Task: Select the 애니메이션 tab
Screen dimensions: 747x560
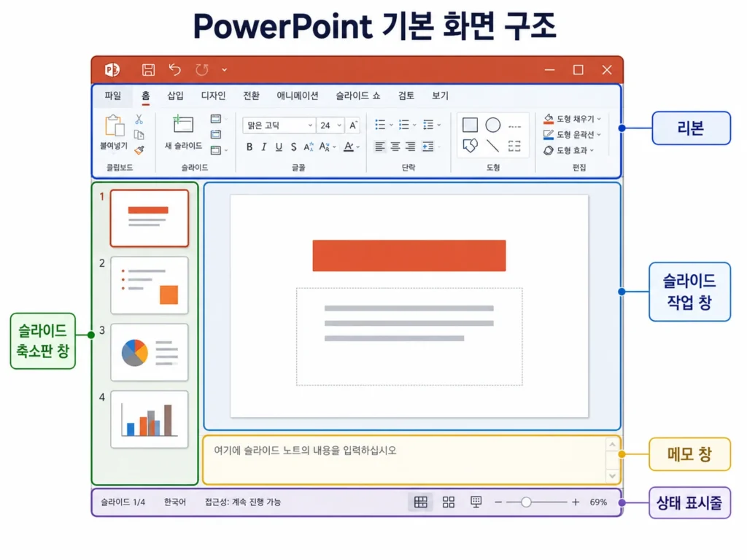Action: [x=298, y=96]
